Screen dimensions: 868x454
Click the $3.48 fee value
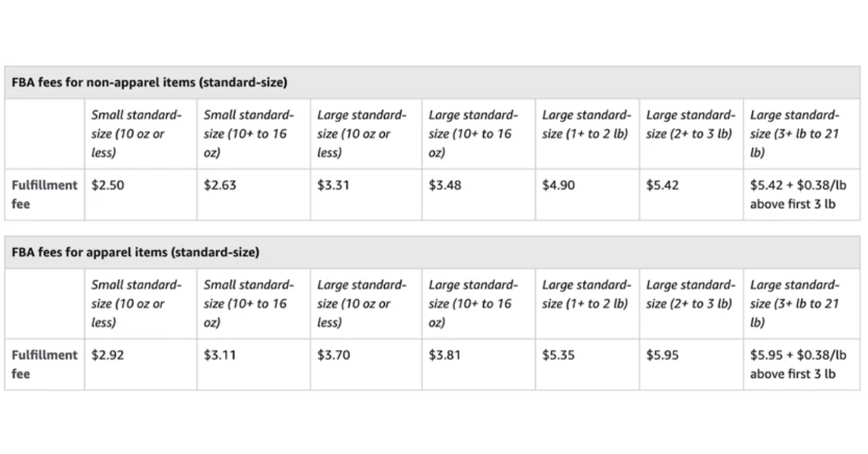click(x=445, y=185)
